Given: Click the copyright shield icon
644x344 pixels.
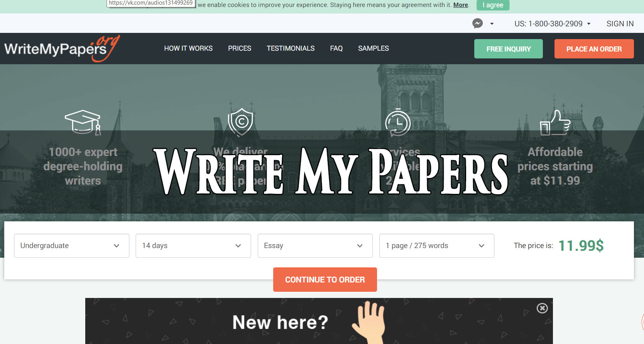Looking at the screenshot, I should tap(241, 122).
